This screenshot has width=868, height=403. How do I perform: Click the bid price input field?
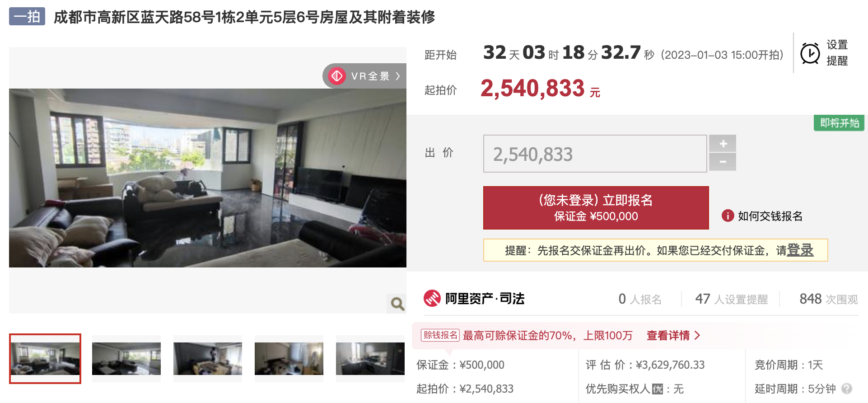[x=595, y=154]
